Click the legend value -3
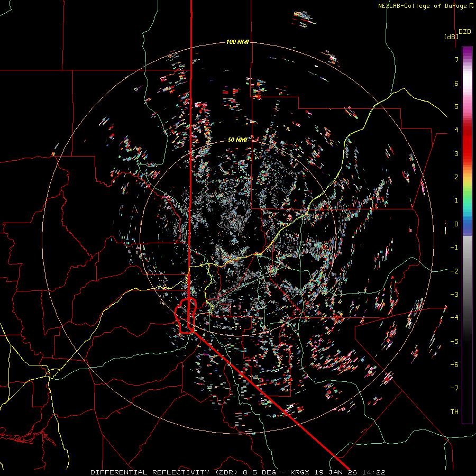 (454, 294)
